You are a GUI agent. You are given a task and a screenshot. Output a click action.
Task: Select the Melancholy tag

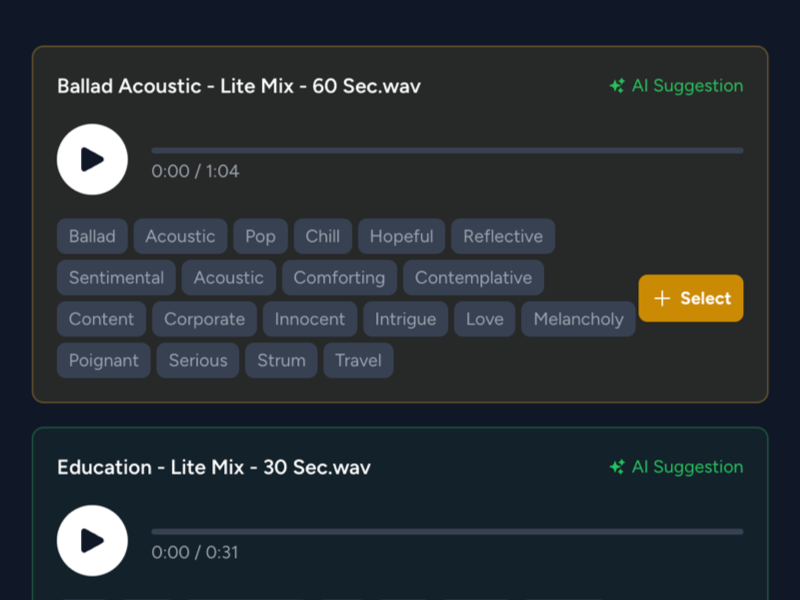pyautogui.click(x=579, y=319)
